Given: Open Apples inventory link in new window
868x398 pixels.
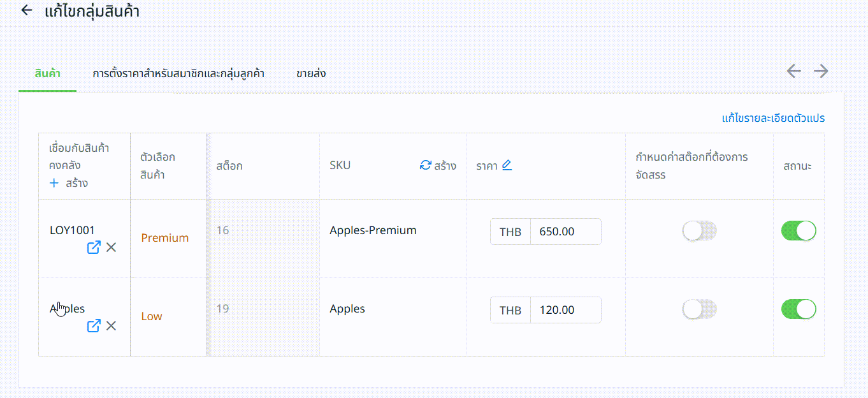Looking at the screenshot, I should [94, 326].
